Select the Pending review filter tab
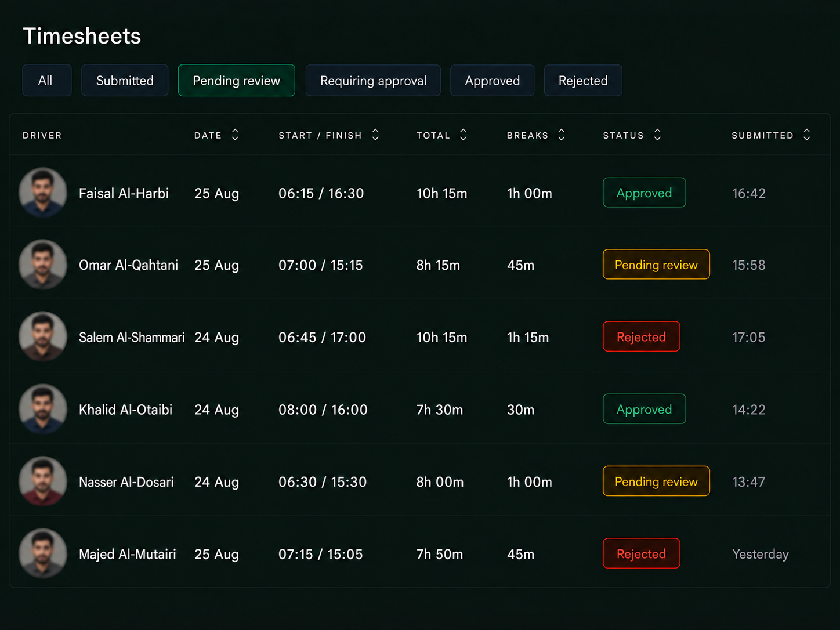 tap(237, 80)
